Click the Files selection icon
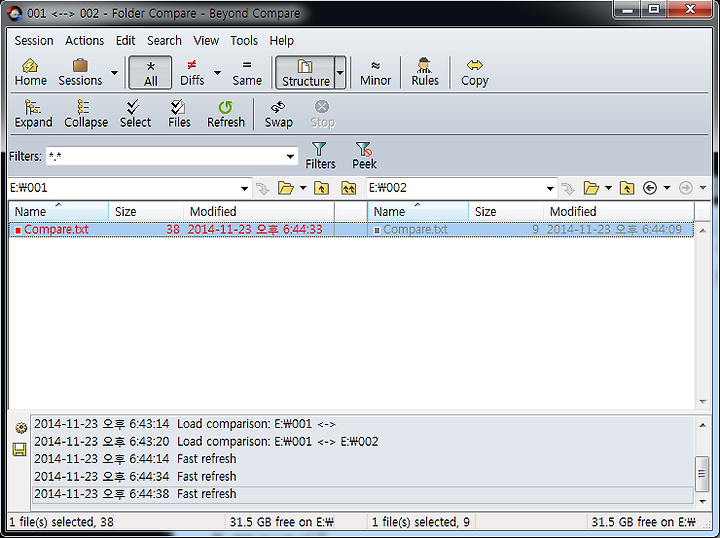This screenshot has width=720, height=538. [x=179, y=114]
